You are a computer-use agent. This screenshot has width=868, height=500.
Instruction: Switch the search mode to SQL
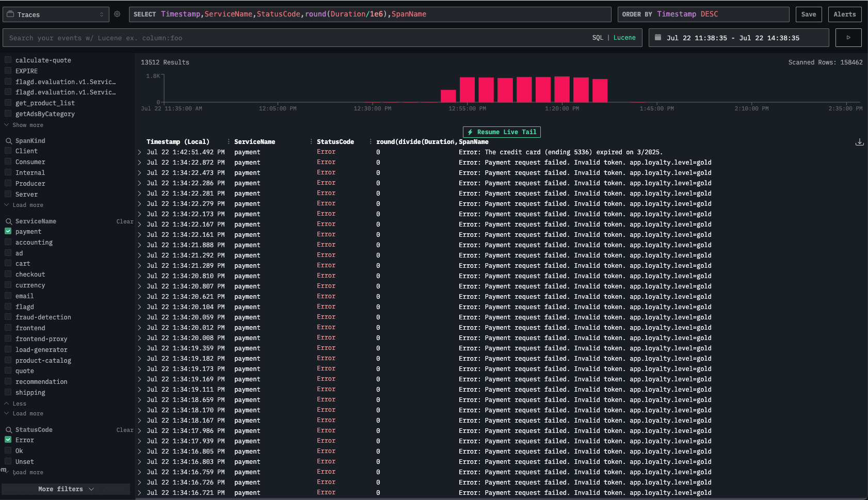(598, 38)
